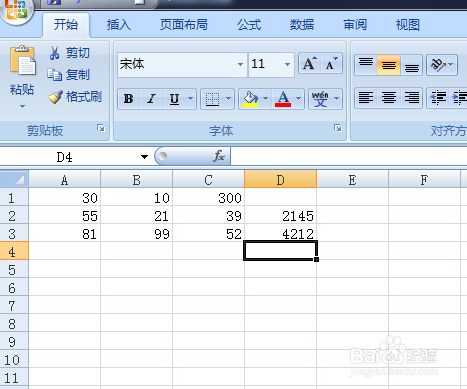Apply red font color with A icon

(x=283, y=99)
